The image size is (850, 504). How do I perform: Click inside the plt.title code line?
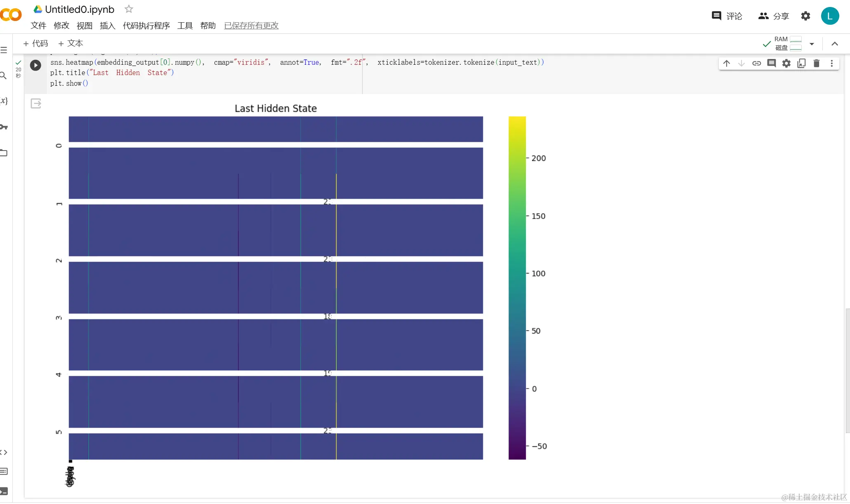tap(112, 73)
